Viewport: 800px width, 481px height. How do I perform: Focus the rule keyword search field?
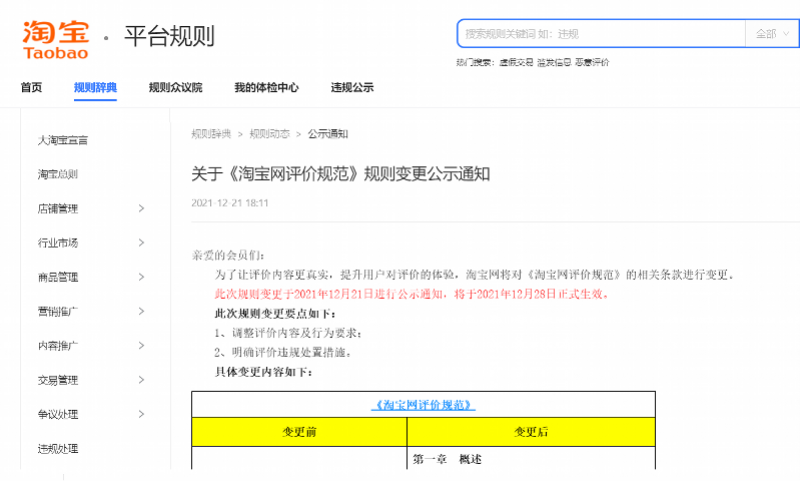pos(601,34)
